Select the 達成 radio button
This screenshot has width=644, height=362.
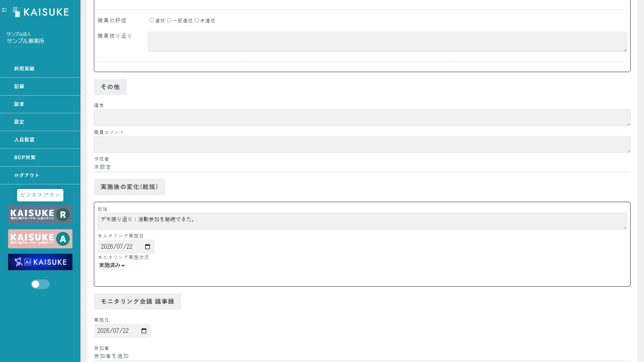click(x=152, y=20)
